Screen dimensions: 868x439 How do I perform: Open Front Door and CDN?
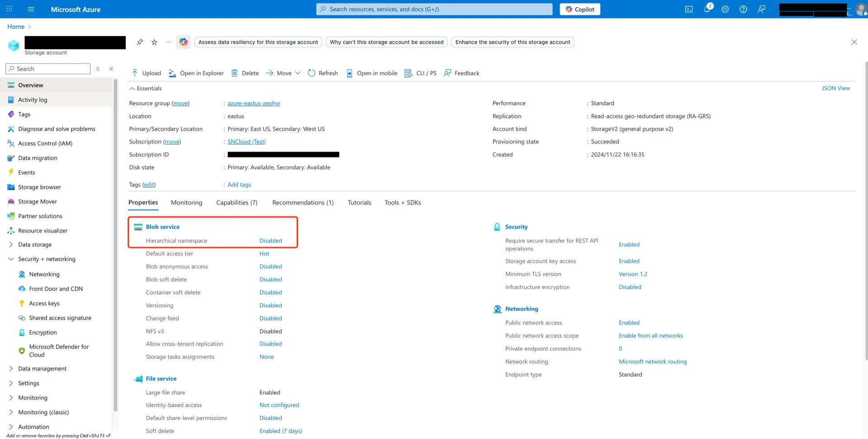pyautogui.click(x=56, y=289)
